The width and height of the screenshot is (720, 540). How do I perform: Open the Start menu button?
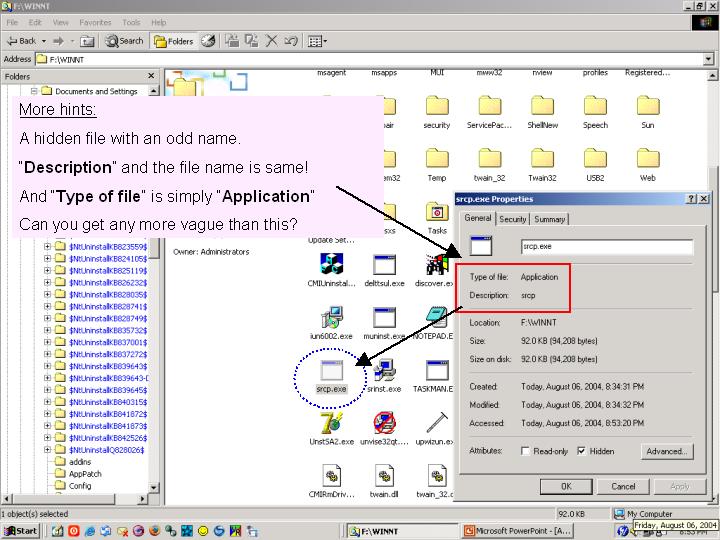21,531
